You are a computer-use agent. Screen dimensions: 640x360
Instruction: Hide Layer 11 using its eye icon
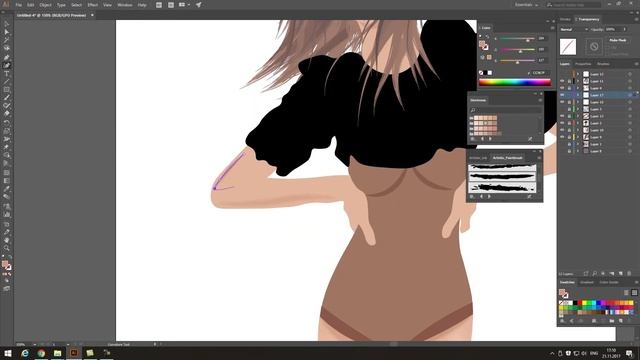(562, 81)
